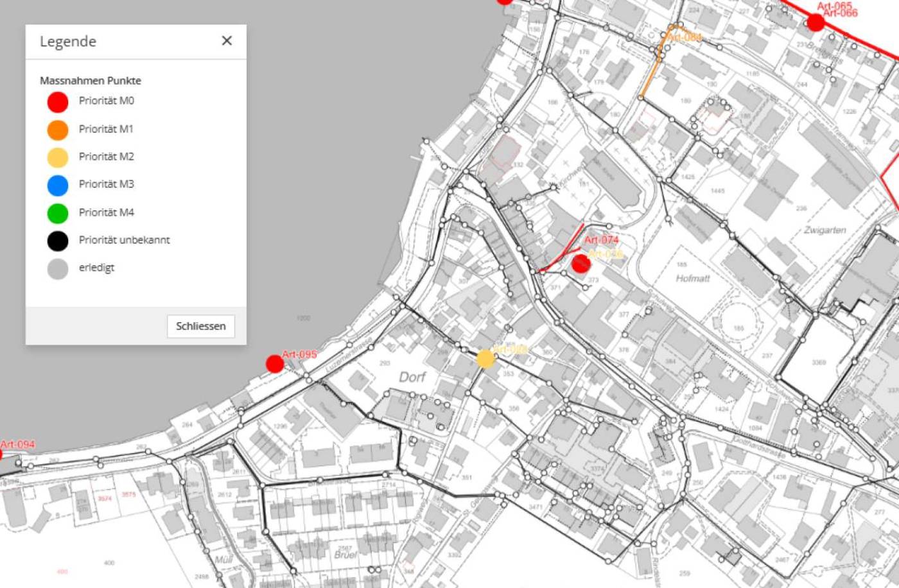Click the Zwigarten label on the map
This screenshot has height=588, width=899.
coord(825,230)
